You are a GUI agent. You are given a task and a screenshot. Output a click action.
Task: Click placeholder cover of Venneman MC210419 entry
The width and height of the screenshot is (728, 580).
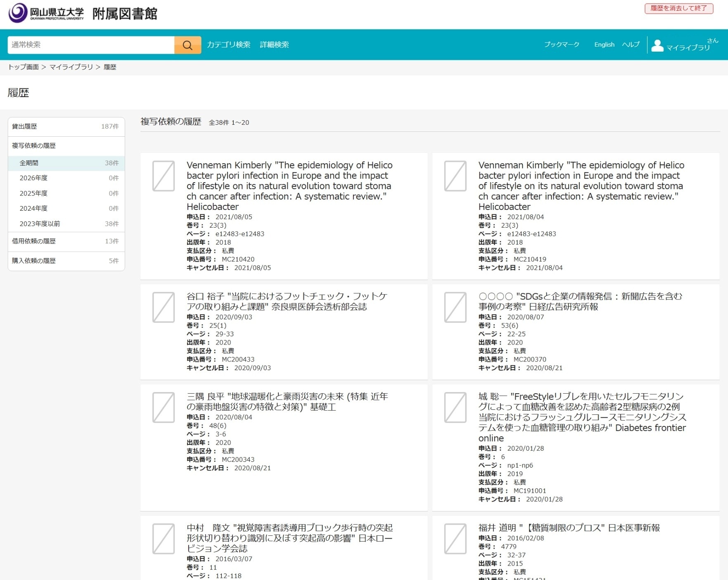pyautogui.click(x=455, y=176)
